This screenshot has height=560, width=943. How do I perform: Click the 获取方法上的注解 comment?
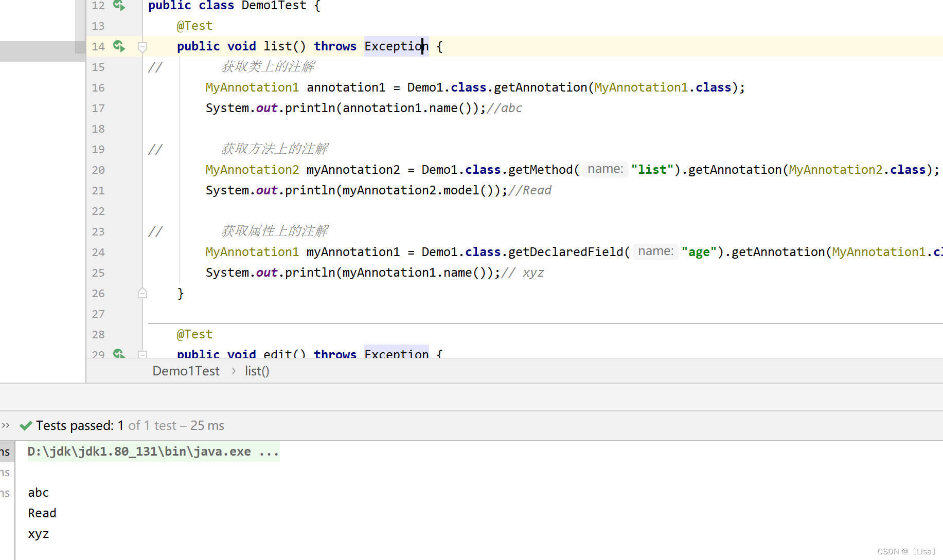click(275, 149)
